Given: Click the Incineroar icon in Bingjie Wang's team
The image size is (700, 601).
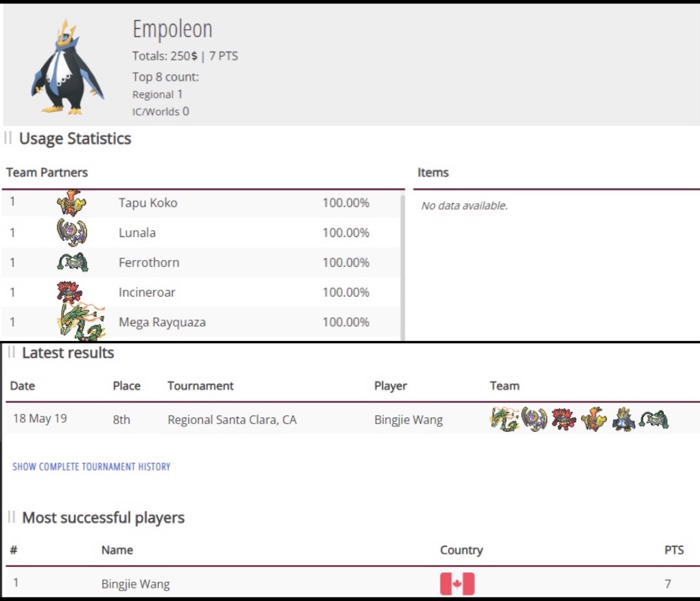Looking at the screenshot, I should (x=563, y=419).
